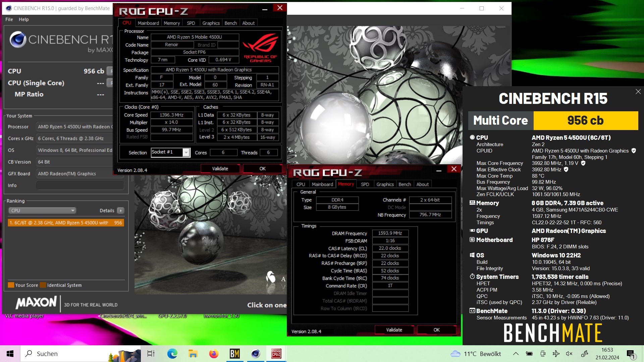Click the Details arrow button in Ranking

(x=121, y=210)
